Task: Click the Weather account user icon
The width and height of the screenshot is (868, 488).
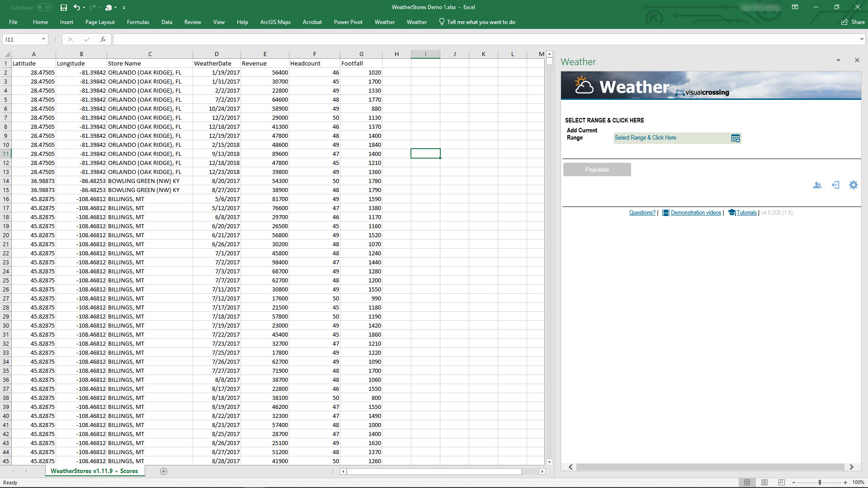Action: pos(817,185)
